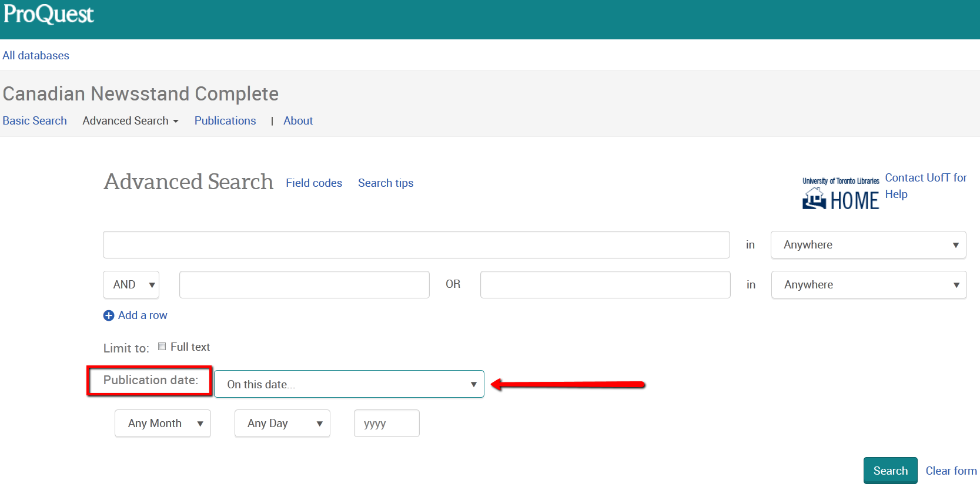Click the yyyy year input field
The height and width of the screenshot is (487, 980).
[x=387, y=423]
